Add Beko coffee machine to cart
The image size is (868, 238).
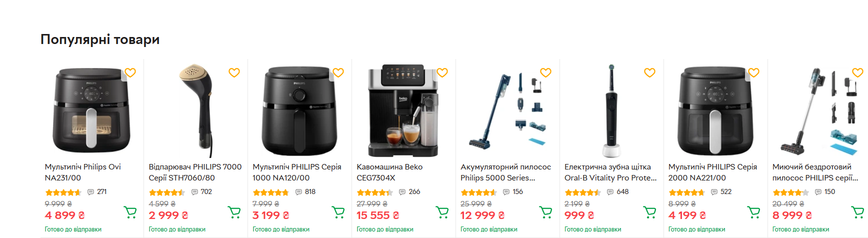[442, 212]
